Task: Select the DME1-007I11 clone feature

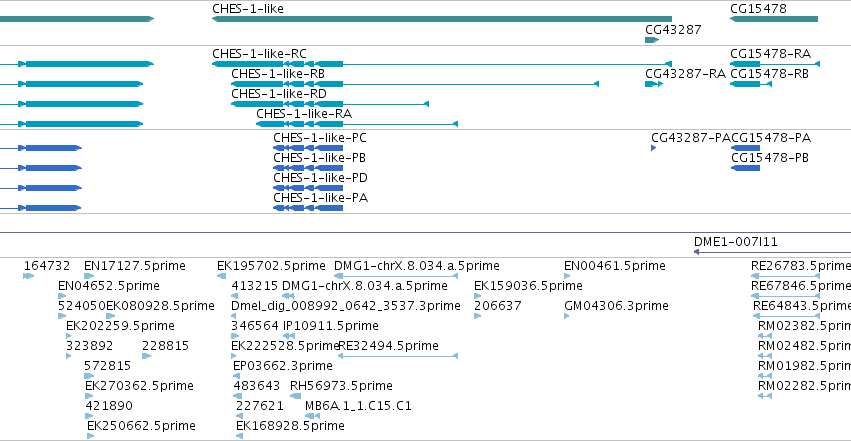Action: (772, 252)
